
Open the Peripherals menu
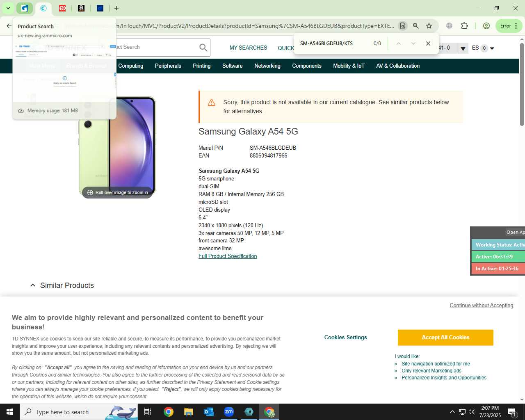coord(168,66)
